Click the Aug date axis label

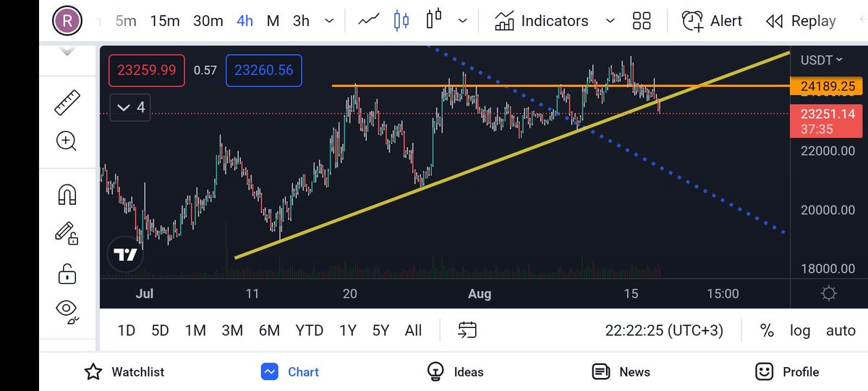(x=480, y=293)
